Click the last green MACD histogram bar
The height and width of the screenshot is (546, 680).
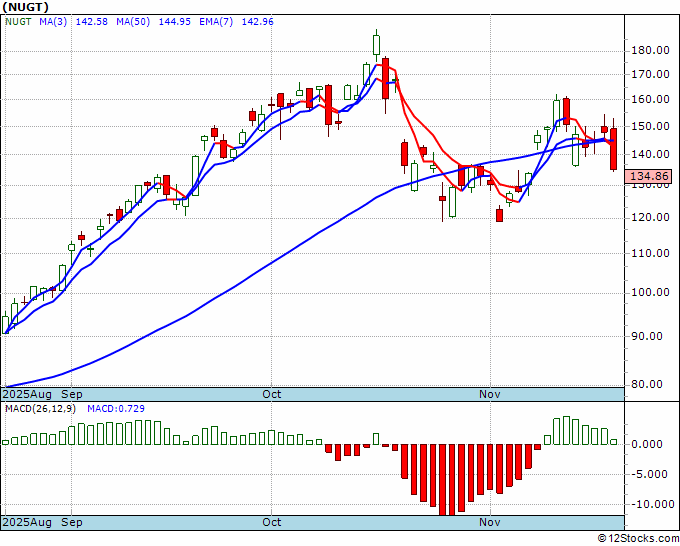coord(613,442)
